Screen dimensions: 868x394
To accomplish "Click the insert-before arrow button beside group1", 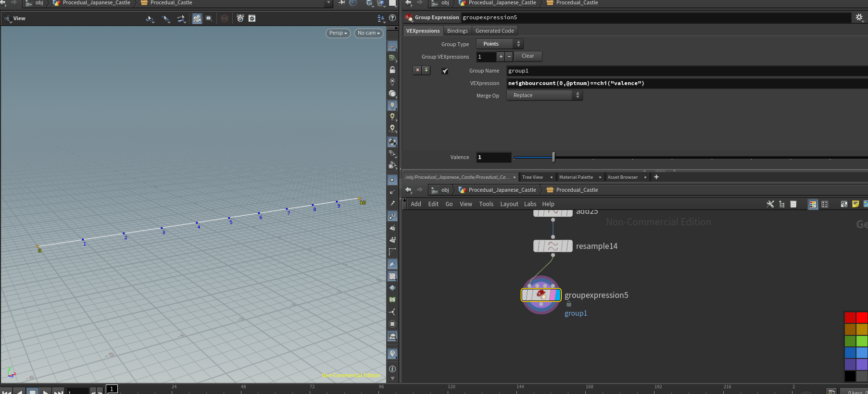I will (426, 70).
